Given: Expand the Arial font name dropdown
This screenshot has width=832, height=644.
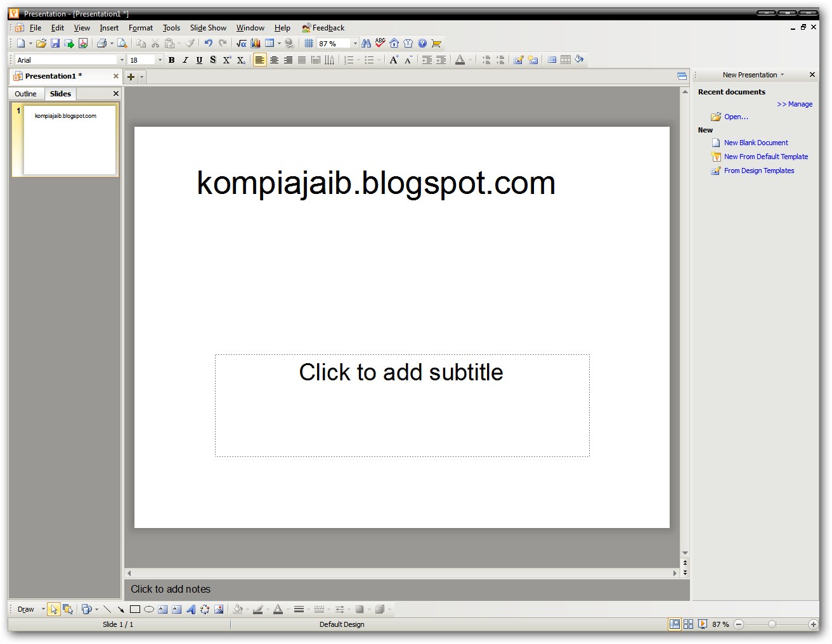Looking at the screenshot, I should (x=122, y=60).
